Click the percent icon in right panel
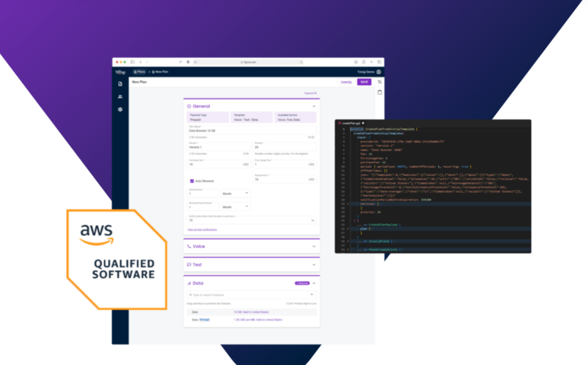The image size is (588, 365). point(380,81)
